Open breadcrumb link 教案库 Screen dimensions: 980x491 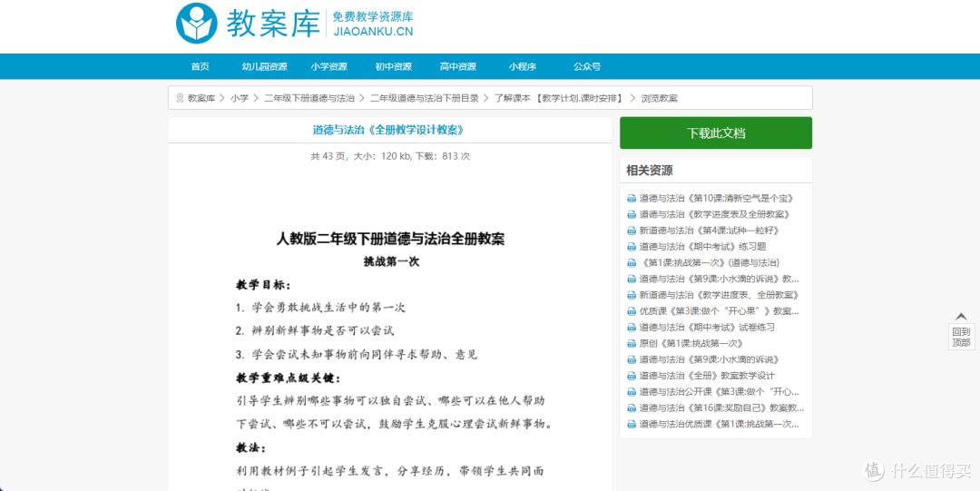click(x=201, y=98)
